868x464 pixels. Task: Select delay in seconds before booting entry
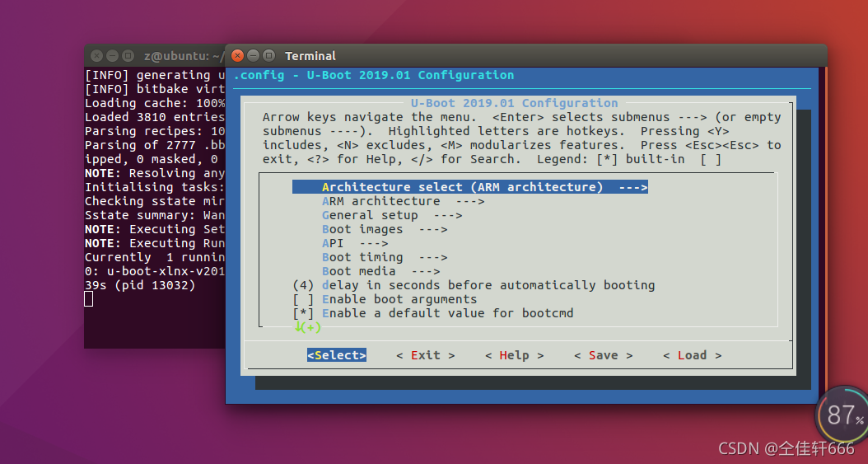click(474, 285)
